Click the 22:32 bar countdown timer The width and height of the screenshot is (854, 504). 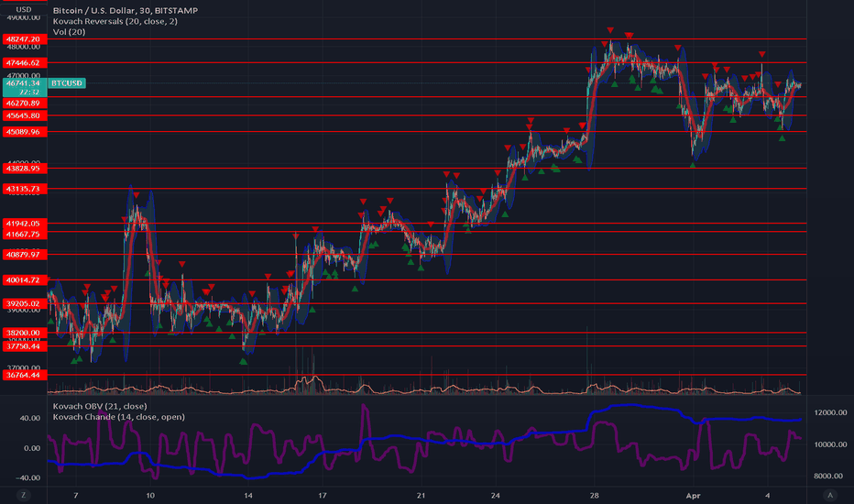28,92
